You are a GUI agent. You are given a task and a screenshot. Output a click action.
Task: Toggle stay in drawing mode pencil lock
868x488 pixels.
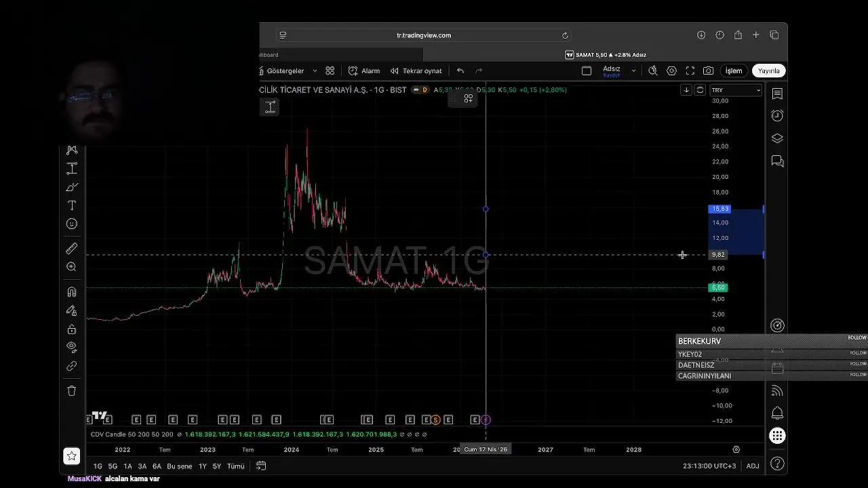[72, 310]
